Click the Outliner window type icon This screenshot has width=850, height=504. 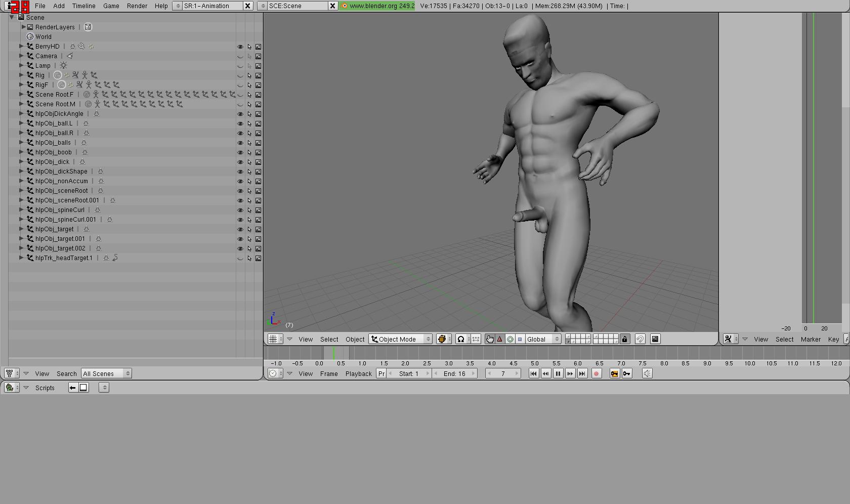[12, 373]
